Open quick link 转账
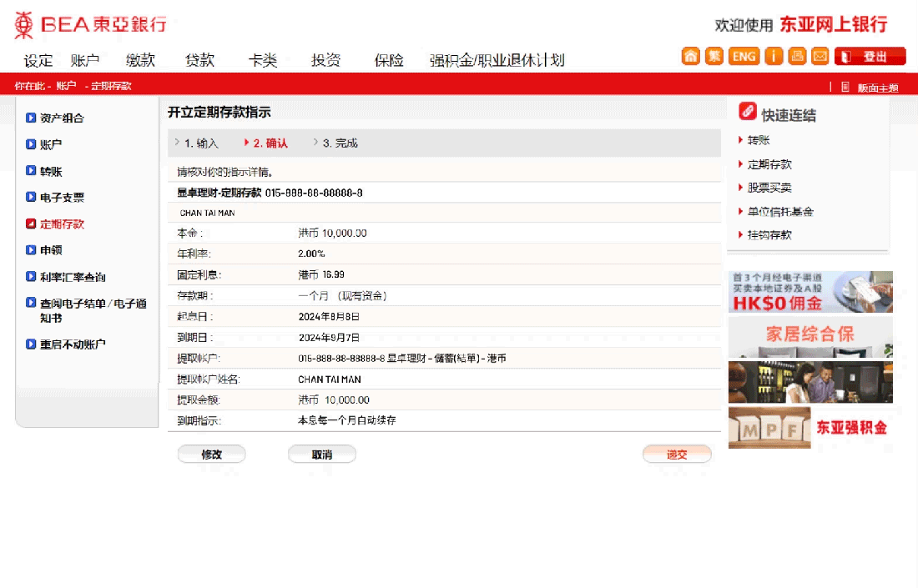The height and width of the screenshot is (588, 918). point(759,140)
